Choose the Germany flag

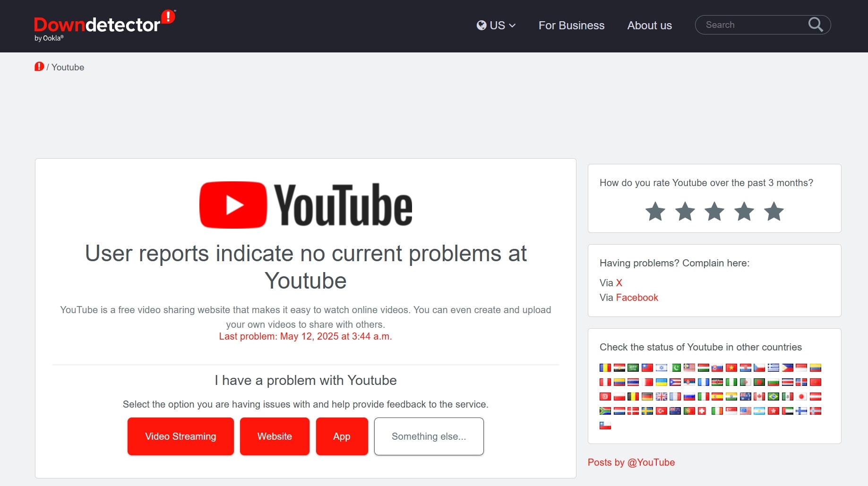coord(647,396)
